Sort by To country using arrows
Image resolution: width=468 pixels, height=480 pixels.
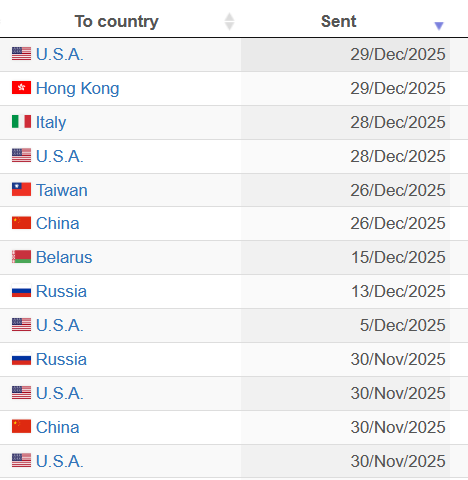click(229, 22)
